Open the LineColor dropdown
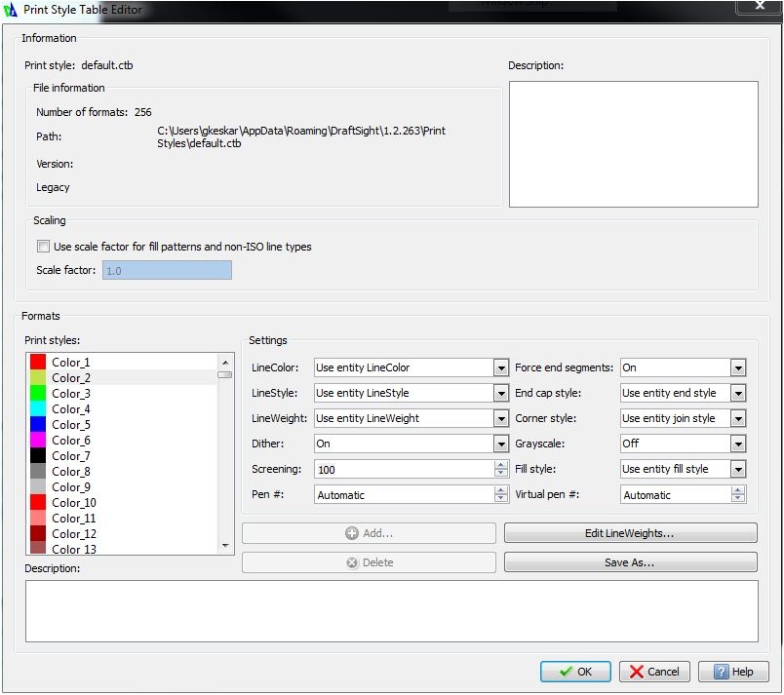This screenshot has height=695, width=784. coord(501,368)
